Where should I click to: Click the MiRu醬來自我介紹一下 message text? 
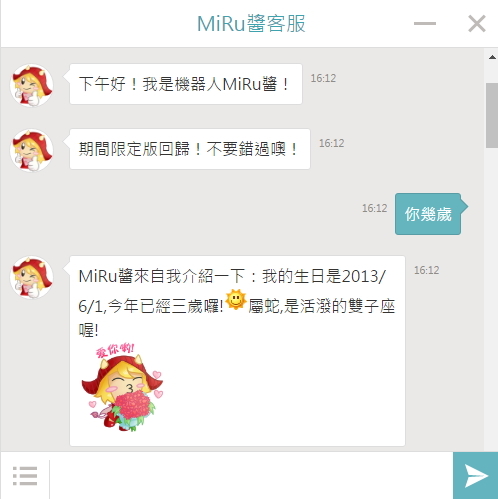click(x=237, y=303)
